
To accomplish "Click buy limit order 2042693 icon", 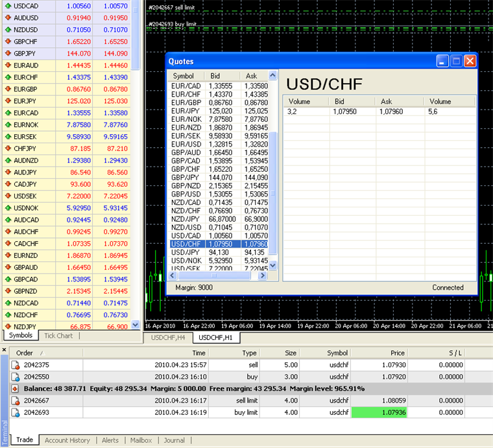I will (x=16, y=412).
